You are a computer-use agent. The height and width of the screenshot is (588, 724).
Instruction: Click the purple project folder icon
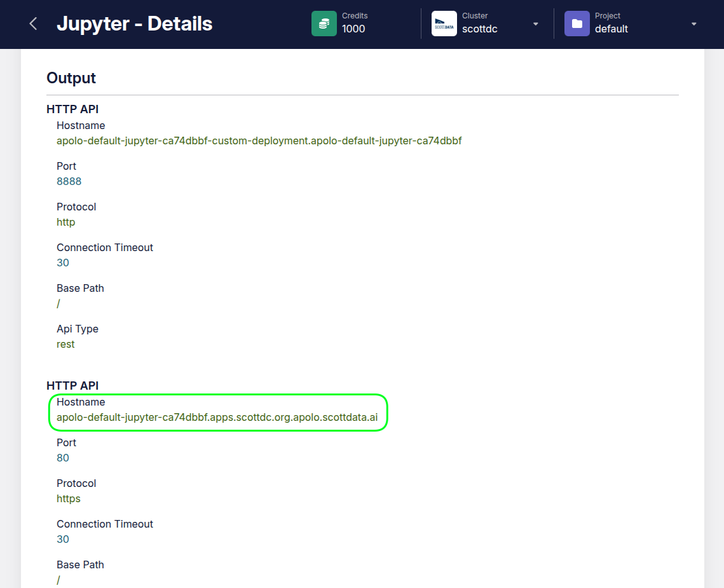coord(577,24)
